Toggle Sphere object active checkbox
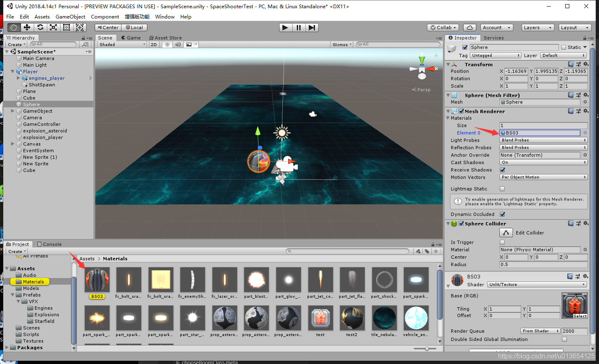This screenshot has height=364, width=599. click(x=465, y=47)
